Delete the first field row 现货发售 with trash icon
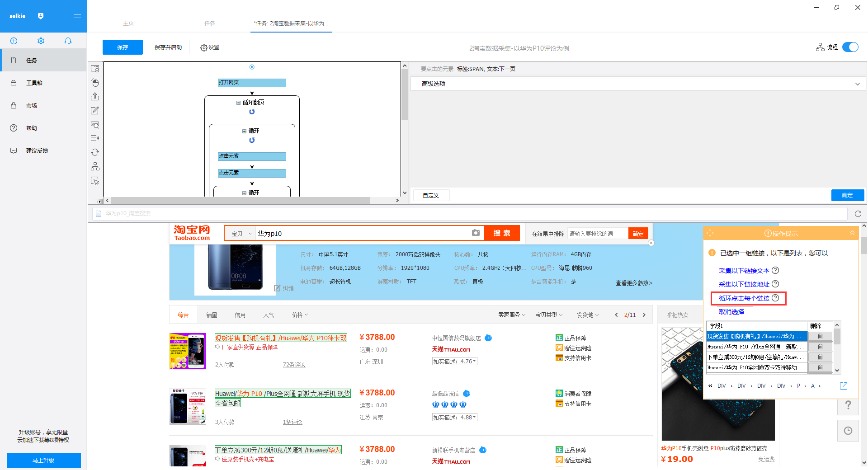 pos(820,336)
